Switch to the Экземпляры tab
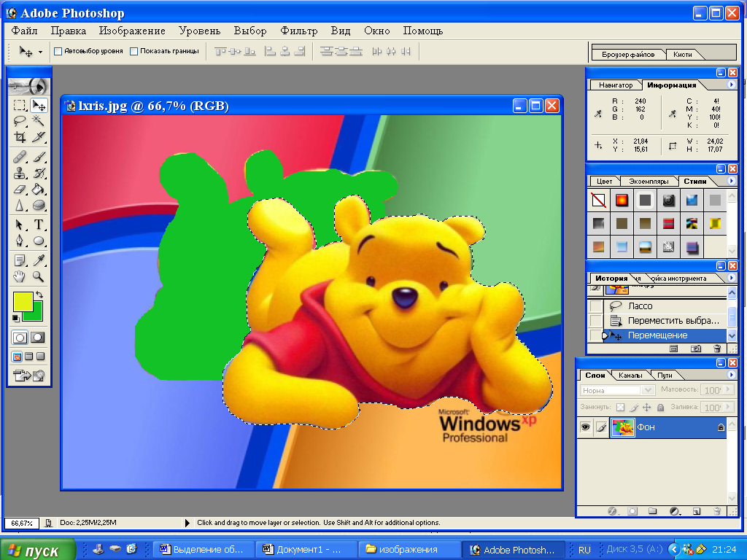 649,182
